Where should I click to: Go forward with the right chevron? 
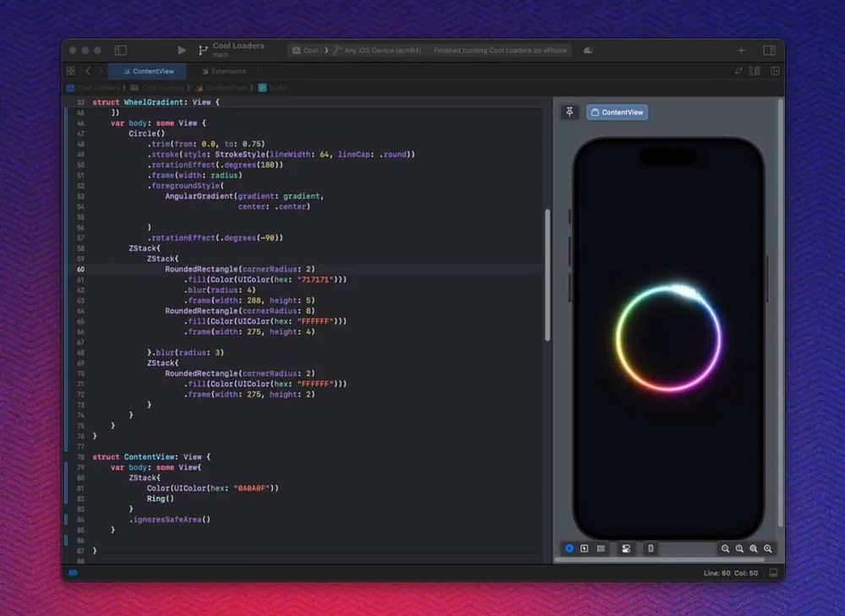click(x=100, y=71)
